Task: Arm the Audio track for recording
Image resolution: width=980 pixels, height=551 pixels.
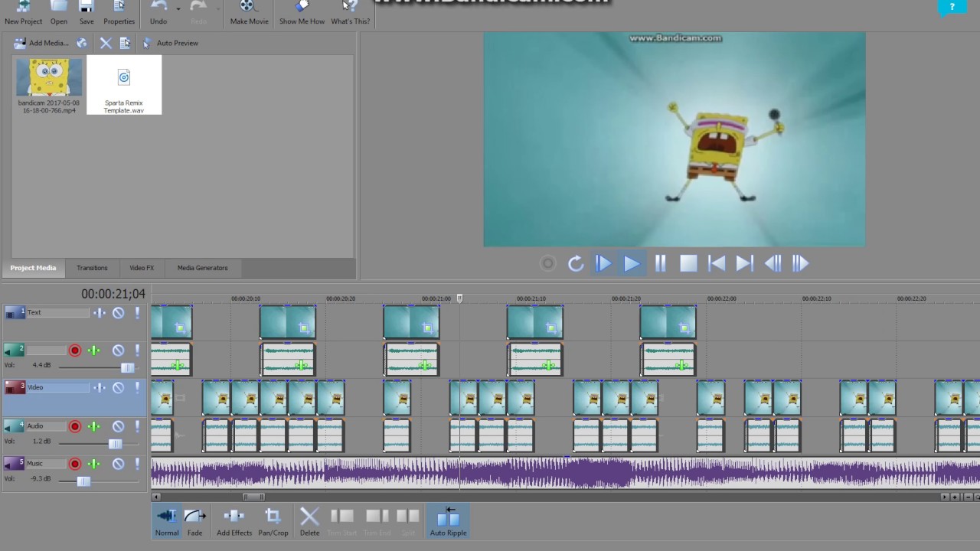Action: click(x=74, y=426)
